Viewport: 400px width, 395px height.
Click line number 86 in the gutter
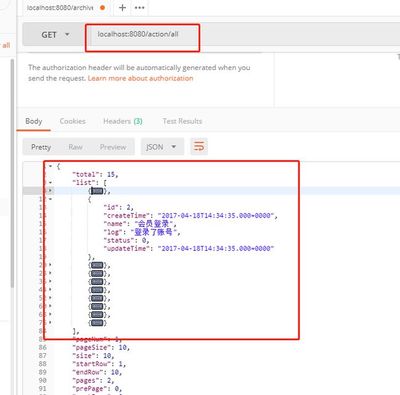42,347
